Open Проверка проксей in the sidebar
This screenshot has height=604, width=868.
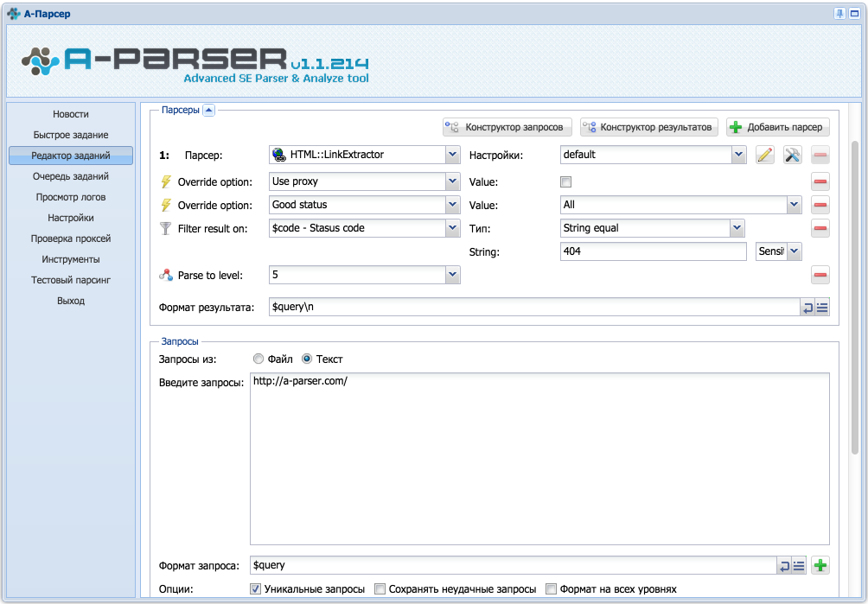[x=71, y=238]
